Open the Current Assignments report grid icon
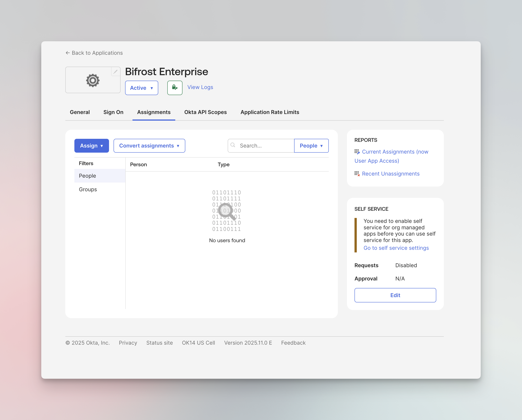The width and height of the screenshot is (522, 420). 357,152
